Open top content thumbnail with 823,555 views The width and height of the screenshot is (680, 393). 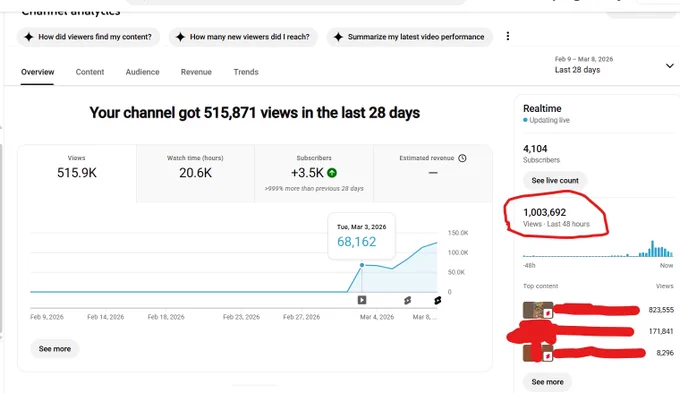(538, 310)
